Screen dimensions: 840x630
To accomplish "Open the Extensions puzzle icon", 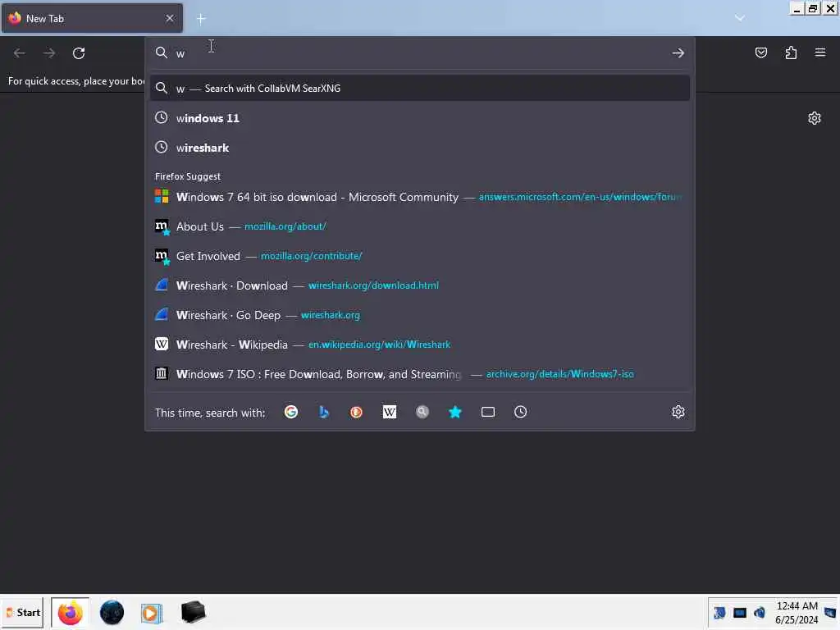I will 791,52.
